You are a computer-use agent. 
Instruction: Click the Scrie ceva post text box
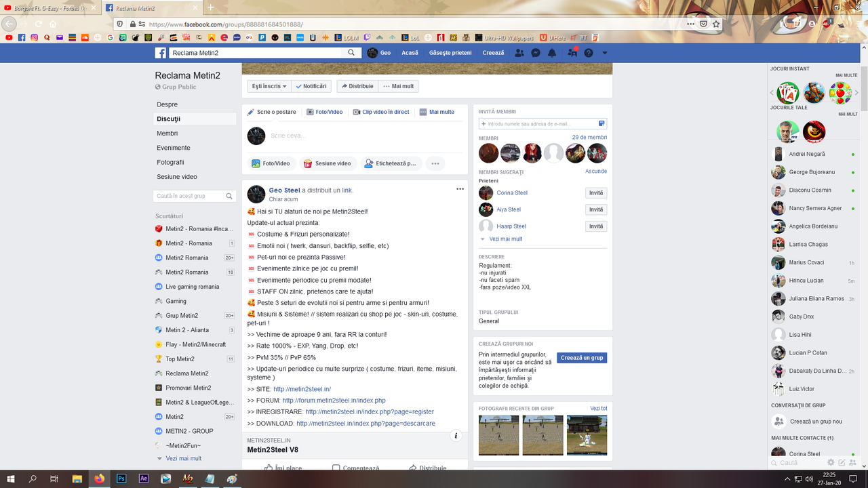coord(365,136)
